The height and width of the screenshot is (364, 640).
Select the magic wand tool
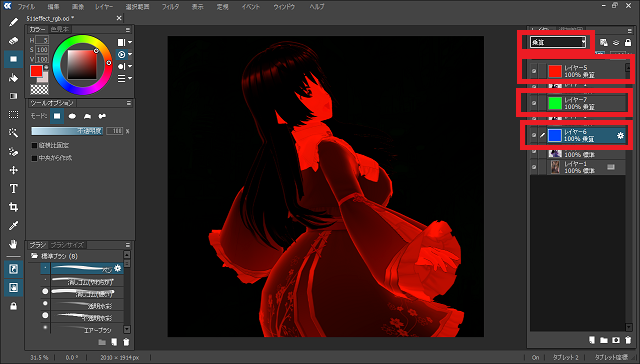tap(13, 133)
